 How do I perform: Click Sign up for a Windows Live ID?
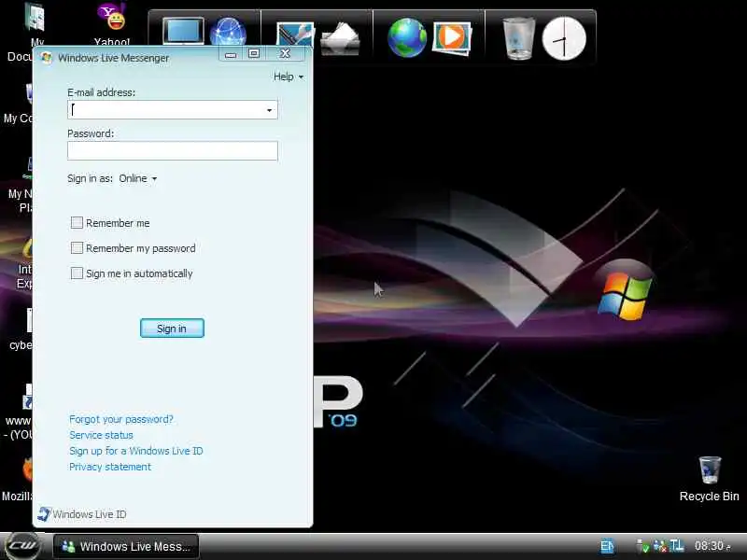(135, 451)
